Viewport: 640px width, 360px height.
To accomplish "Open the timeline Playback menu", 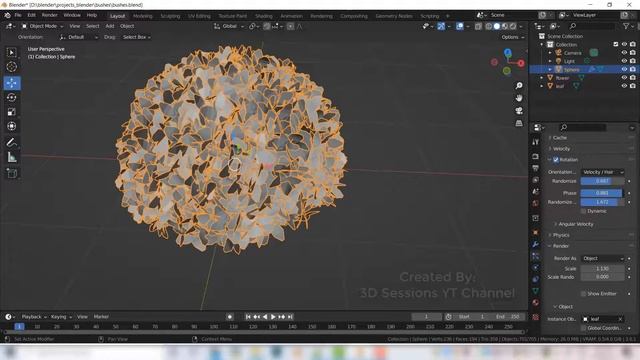I will click(34, 317).
